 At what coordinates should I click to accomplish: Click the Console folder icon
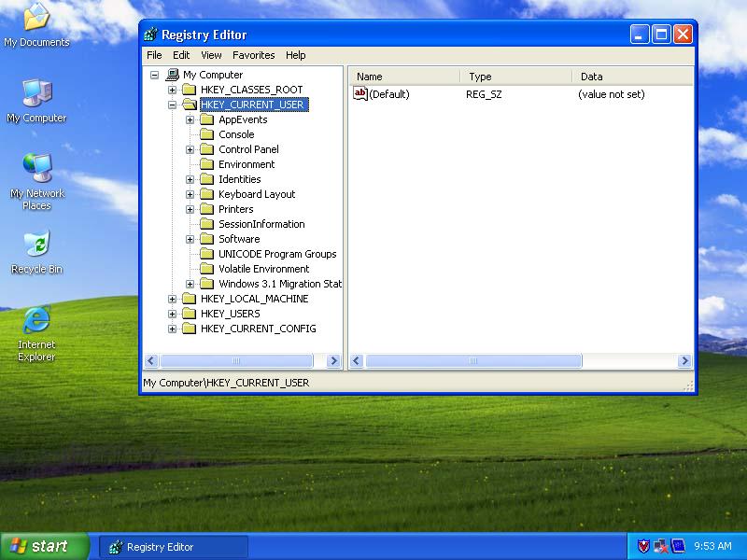point(206,134)
